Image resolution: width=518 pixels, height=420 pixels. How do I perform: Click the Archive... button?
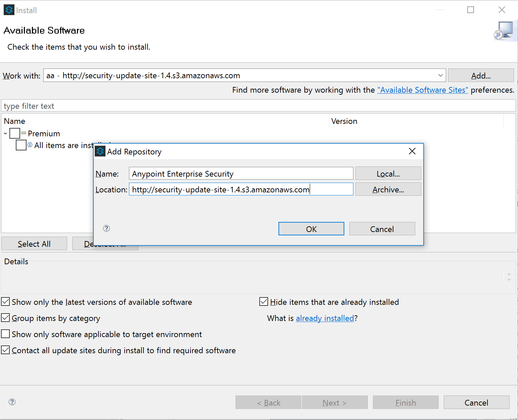click(x=388, y=189)
